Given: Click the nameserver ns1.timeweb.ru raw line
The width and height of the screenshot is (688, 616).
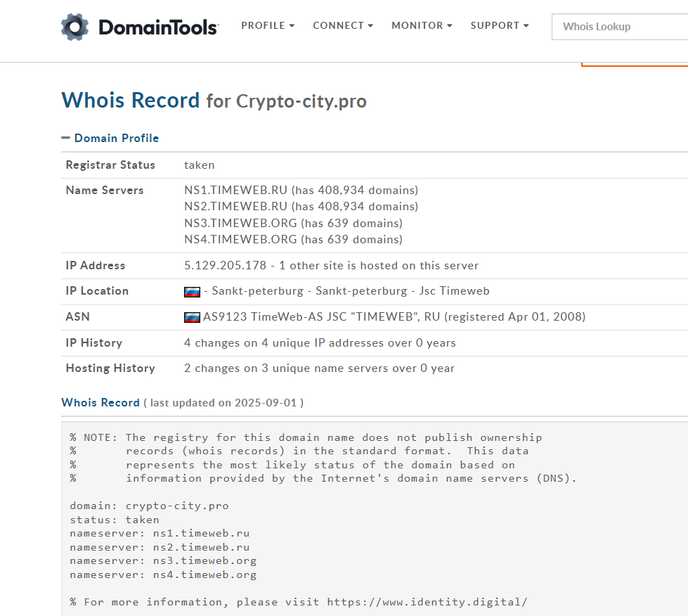Looking at the screenshot, I should (160, 534).
